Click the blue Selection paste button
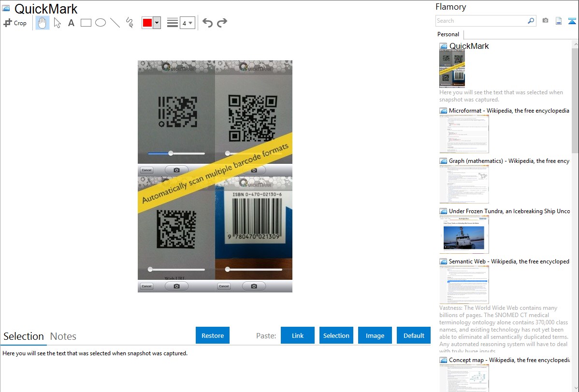 (336, 335)
